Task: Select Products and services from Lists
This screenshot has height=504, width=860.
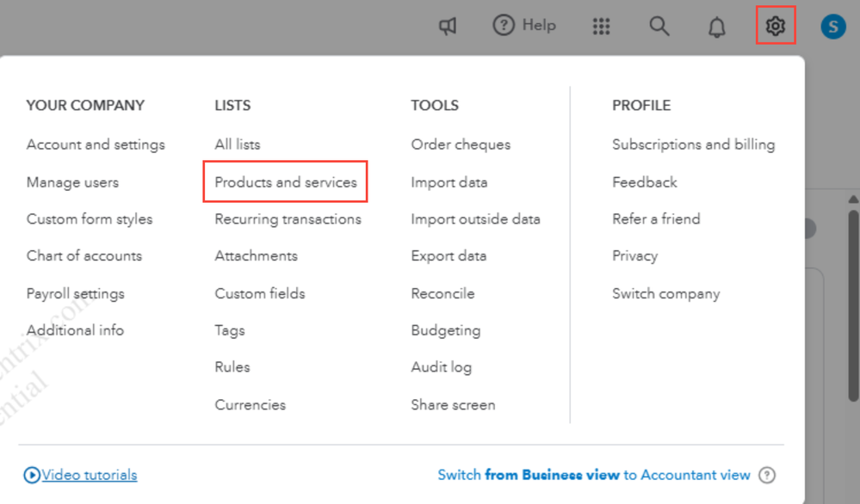Action: coord(285,181)
